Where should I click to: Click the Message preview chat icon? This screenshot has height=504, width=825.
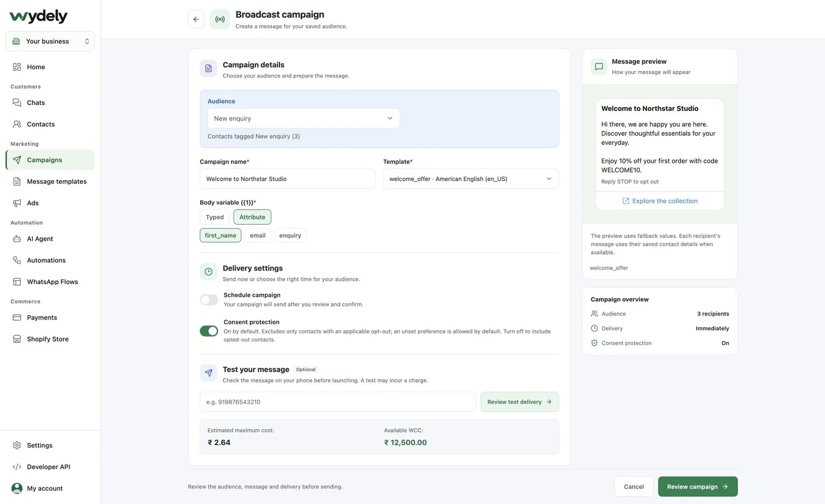[599, 66]
